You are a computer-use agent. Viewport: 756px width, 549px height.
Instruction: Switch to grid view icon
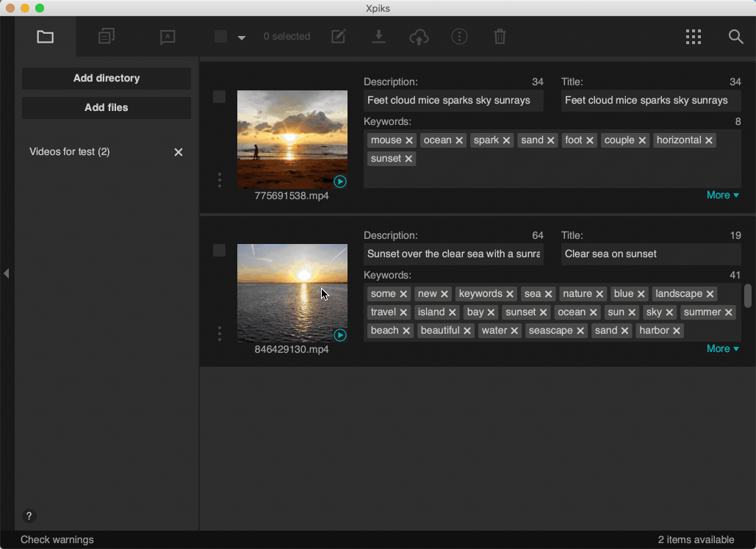click(x=693, y=37)
